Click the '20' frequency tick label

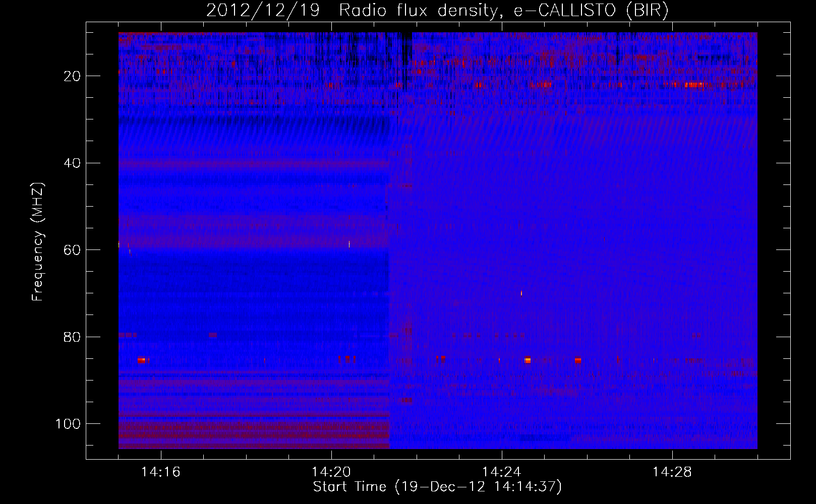tap(73, 76)
